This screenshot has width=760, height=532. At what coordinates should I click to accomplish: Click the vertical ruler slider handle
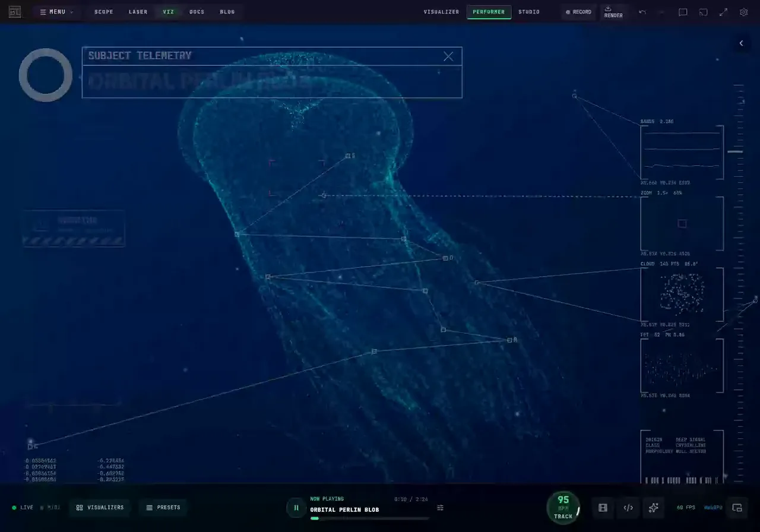(x=736, y=152)
